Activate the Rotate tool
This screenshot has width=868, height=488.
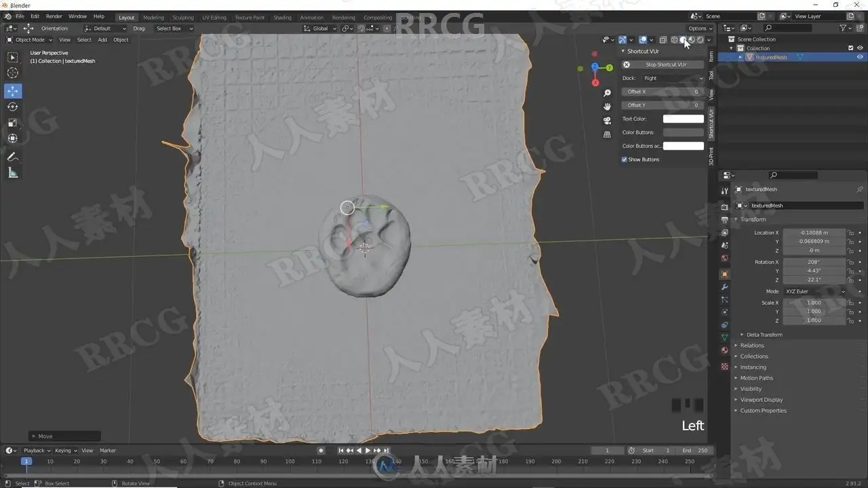pos(13,106)
